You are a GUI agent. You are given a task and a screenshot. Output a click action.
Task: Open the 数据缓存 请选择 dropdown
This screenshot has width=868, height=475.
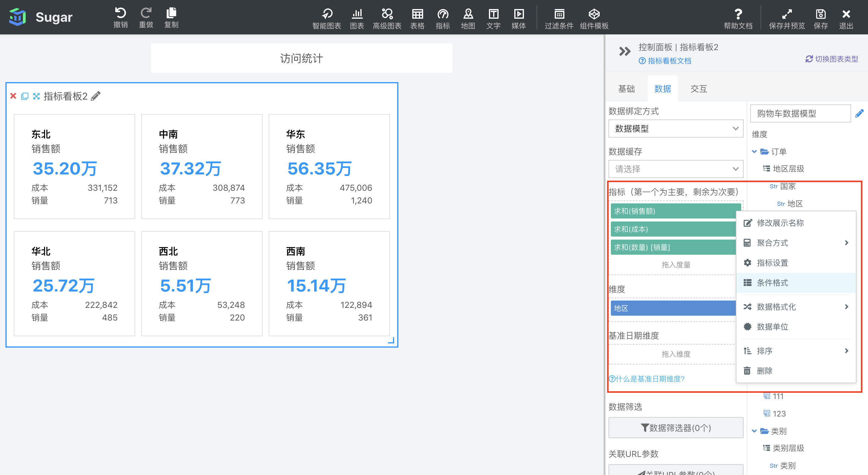pos(676,169)
